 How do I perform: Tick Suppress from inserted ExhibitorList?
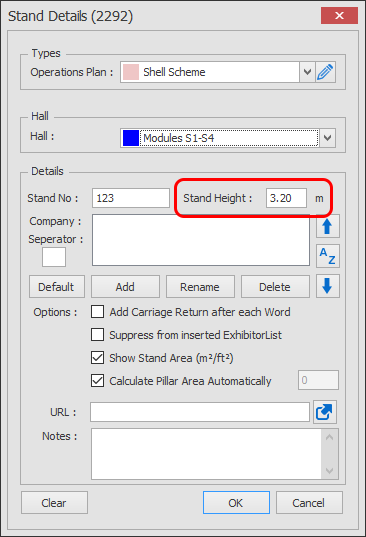98,335
